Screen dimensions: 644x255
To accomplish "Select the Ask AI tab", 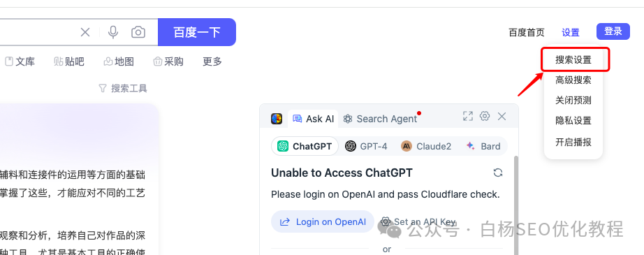I will (313, 119).
